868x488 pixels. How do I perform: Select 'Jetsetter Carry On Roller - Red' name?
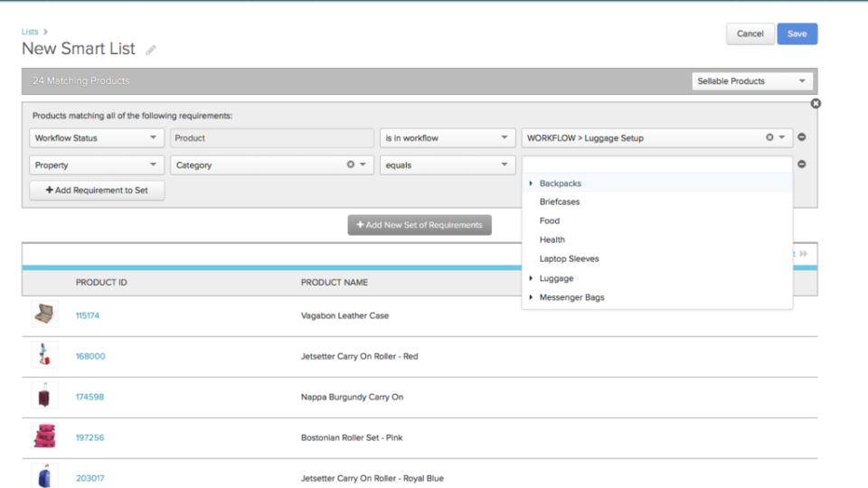359,356
